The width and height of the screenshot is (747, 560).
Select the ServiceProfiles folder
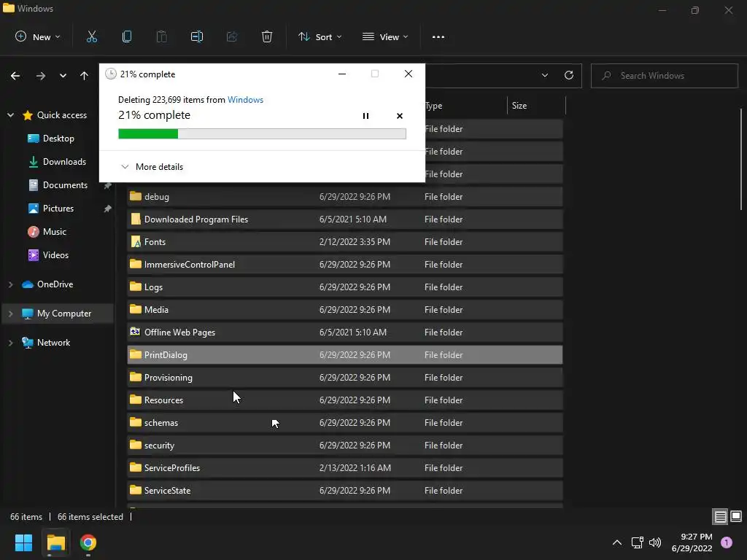pyautogui.click(x=345, y=468)
